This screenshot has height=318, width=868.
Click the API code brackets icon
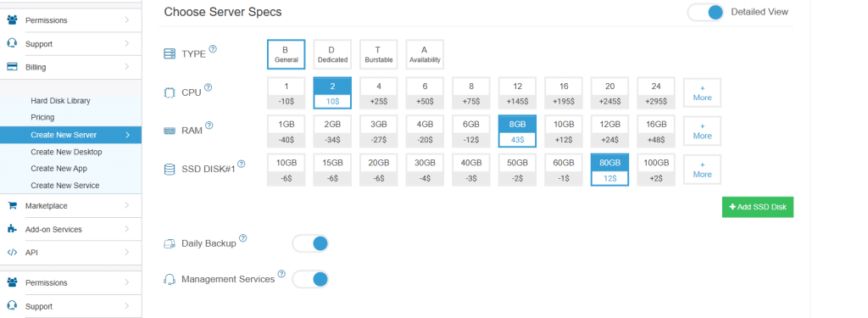(12, 252)
